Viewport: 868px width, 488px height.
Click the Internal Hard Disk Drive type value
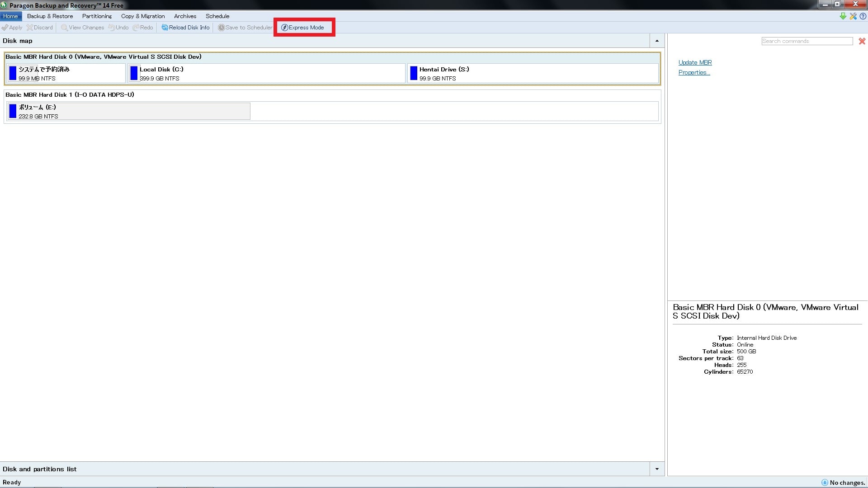click(767, 338)
